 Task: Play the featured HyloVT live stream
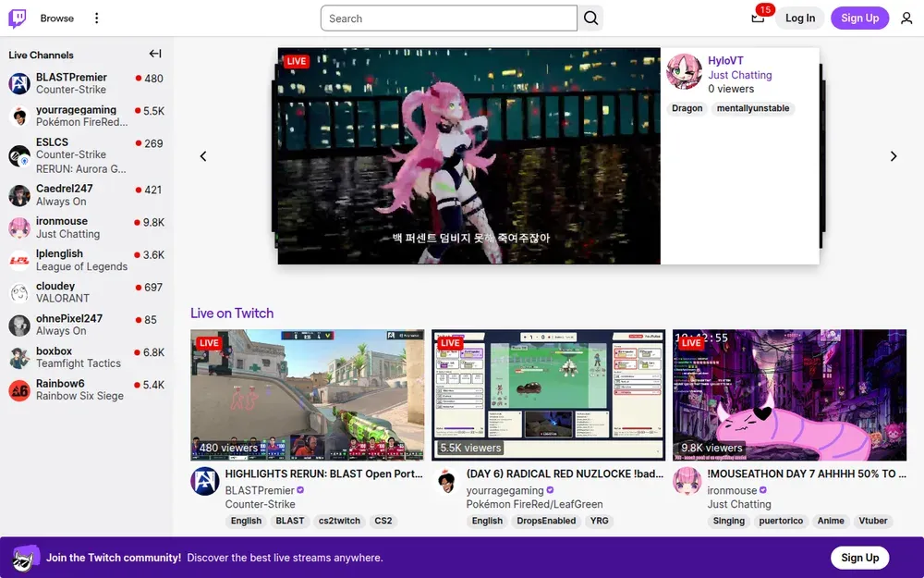click(469, 156)
